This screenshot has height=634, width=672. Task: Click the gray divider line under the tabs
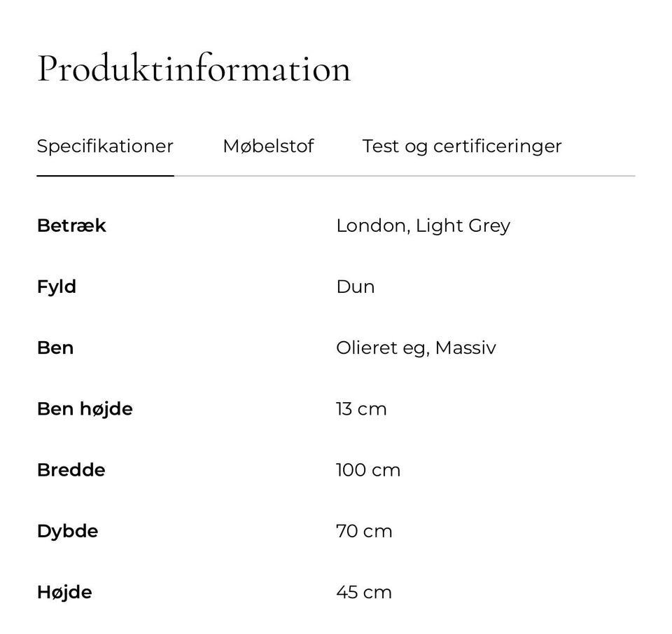coord(420,176)
